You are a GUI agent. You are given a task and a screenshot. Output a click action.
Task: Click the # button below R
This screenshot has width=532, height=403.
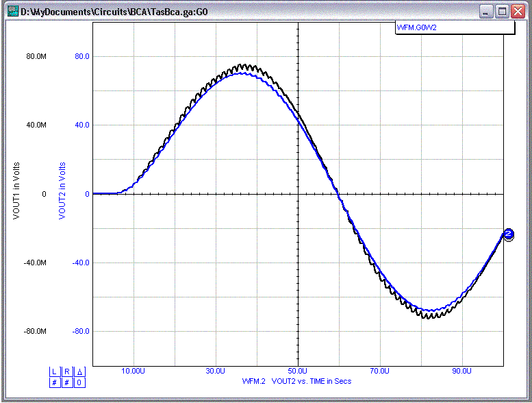point(67,383)
